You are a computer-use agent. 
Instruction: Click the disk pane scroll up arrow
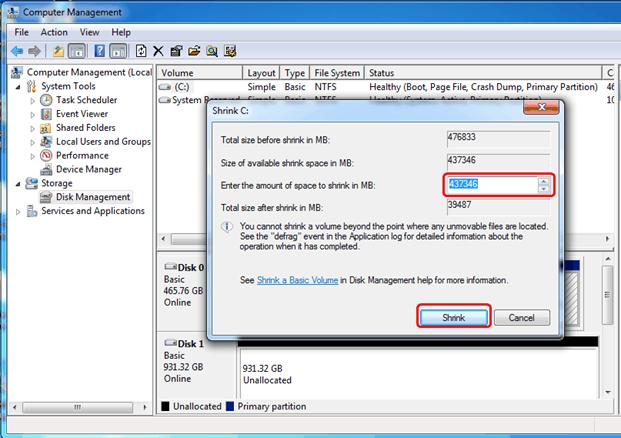coord(608,259)
